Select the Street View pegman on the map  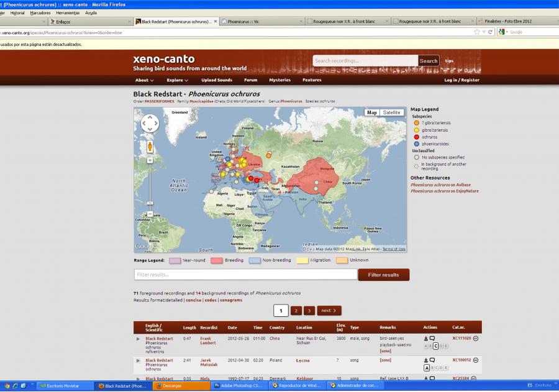click(x=150, y=146)
